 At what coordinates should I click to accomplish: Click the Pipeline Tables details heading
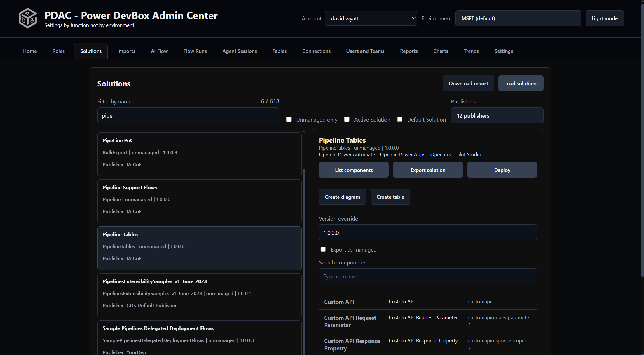(x=342, y=140)
